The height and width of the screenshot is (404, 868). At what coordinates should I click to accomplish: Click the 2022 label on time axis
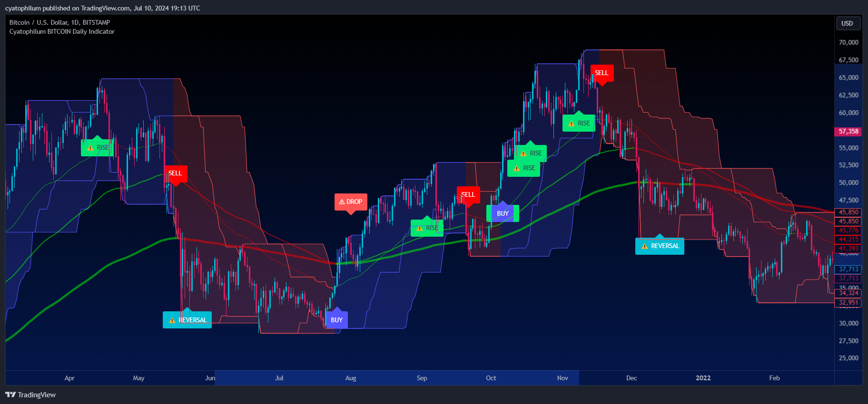(x=703, y=378)
